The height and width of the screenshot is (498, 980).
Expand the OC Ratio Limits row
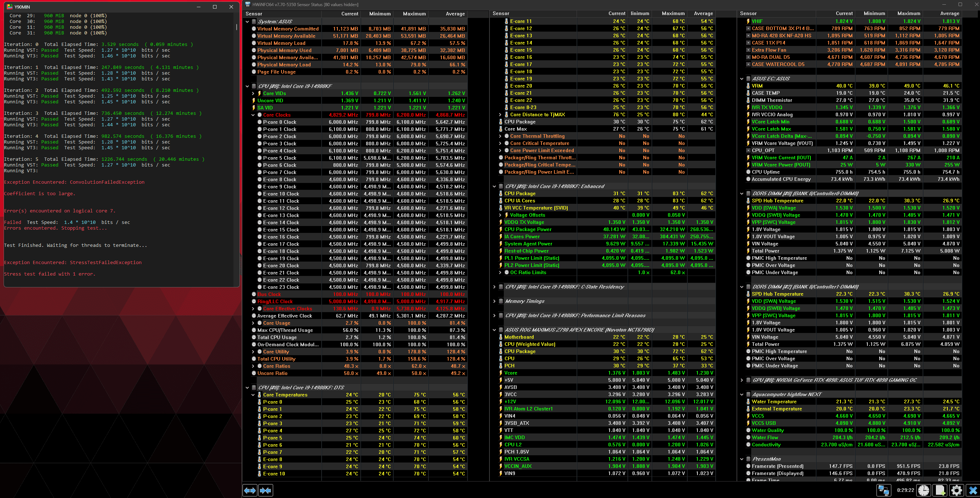pyautogui.click(x=500, y=273)
